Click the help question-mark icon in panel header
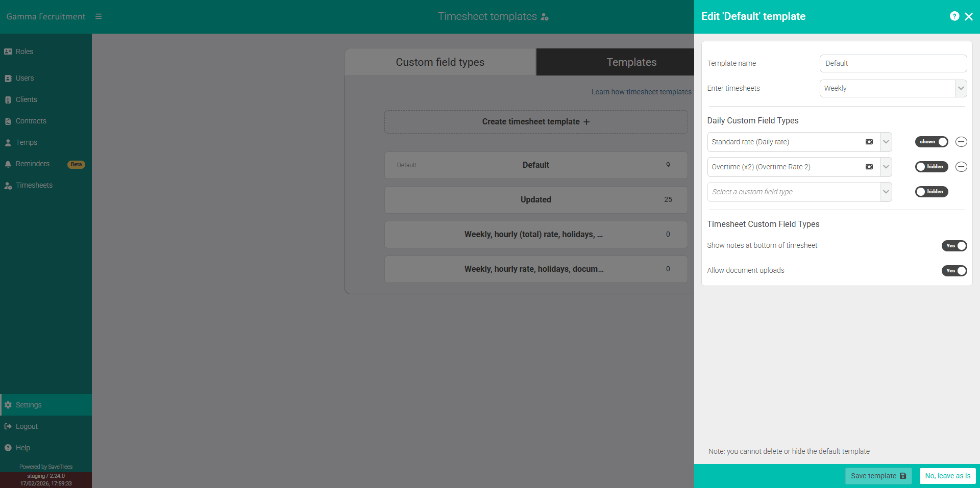Screen dimensions: 980x488 [x=955, y=16]
